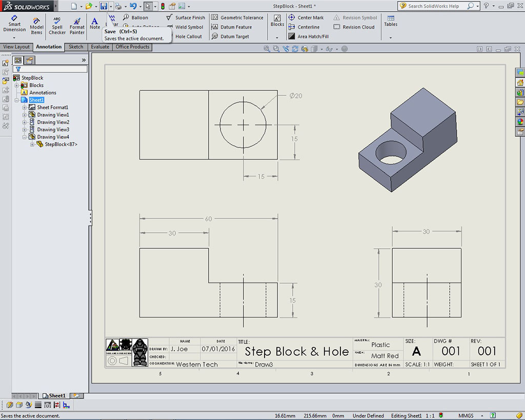Expand the Blocks tree node
525x420 pixels.
[x=16, y=85]
